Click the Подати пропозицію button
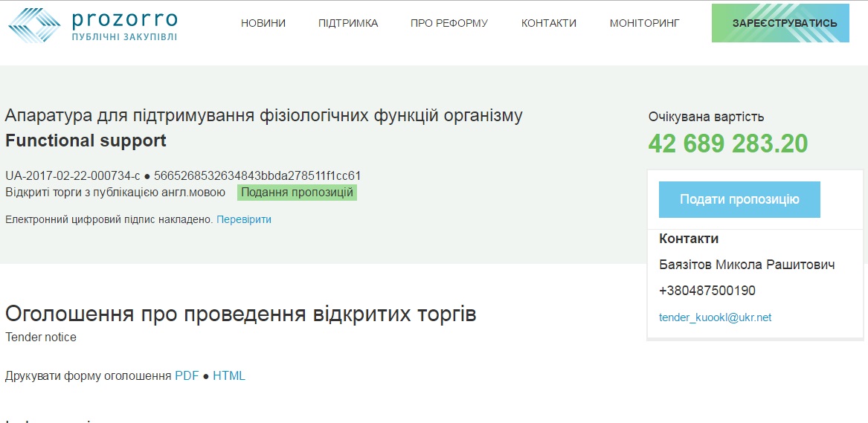 click(x=739, y=199)
